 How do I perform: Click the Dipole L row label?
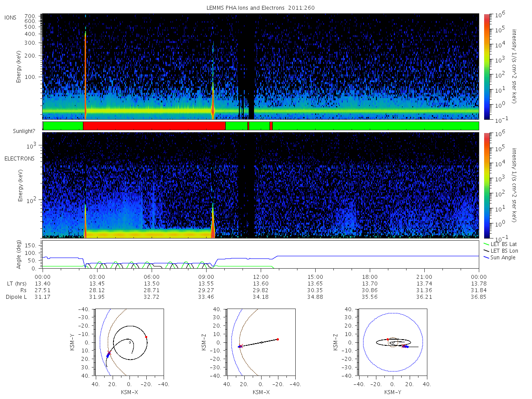pyautogui.click(x=16, y=297)
